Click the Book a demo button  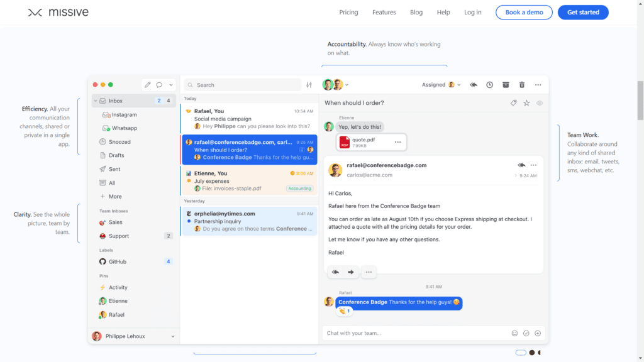524,13
